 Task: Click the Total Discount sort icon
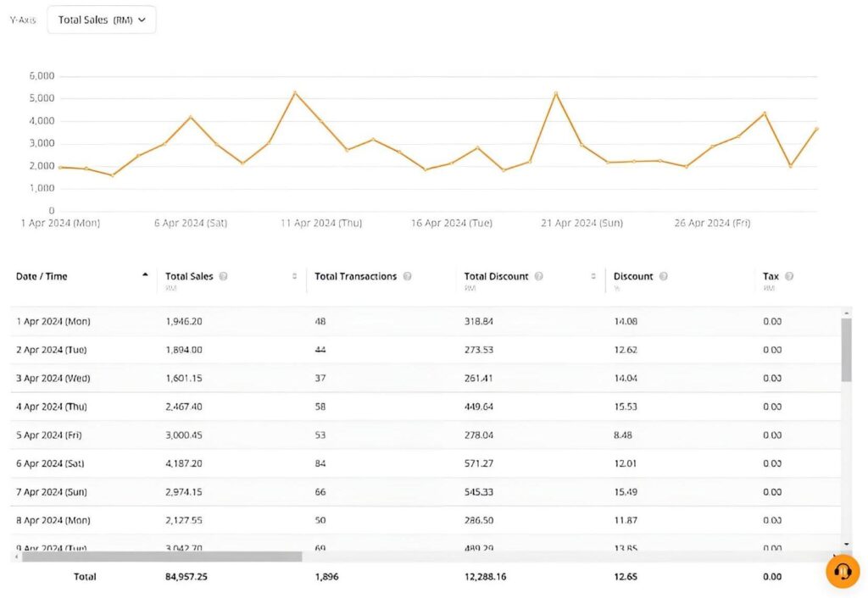(593, 275)
